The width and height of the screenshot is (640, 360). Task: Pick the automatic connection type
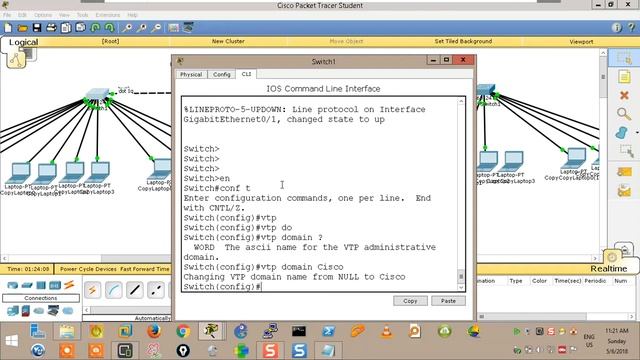click(x=93, y=290)
